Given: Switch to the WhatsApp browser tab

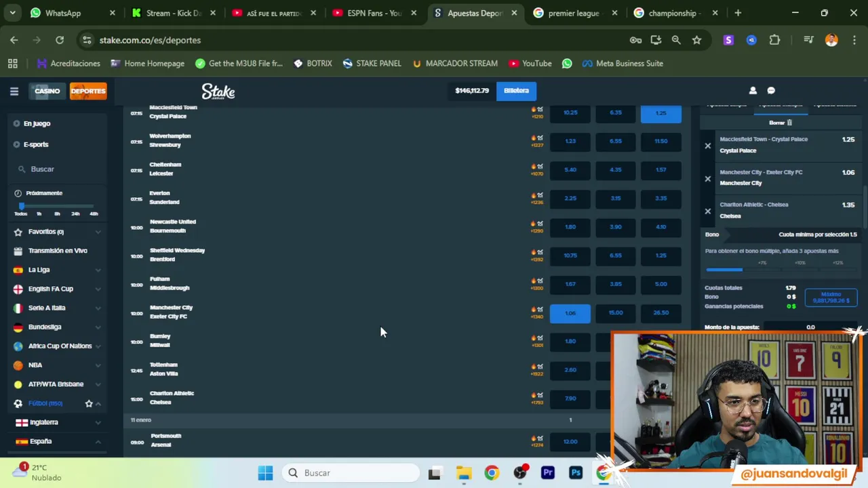Looking at the screenshot, I should point(73,13).
